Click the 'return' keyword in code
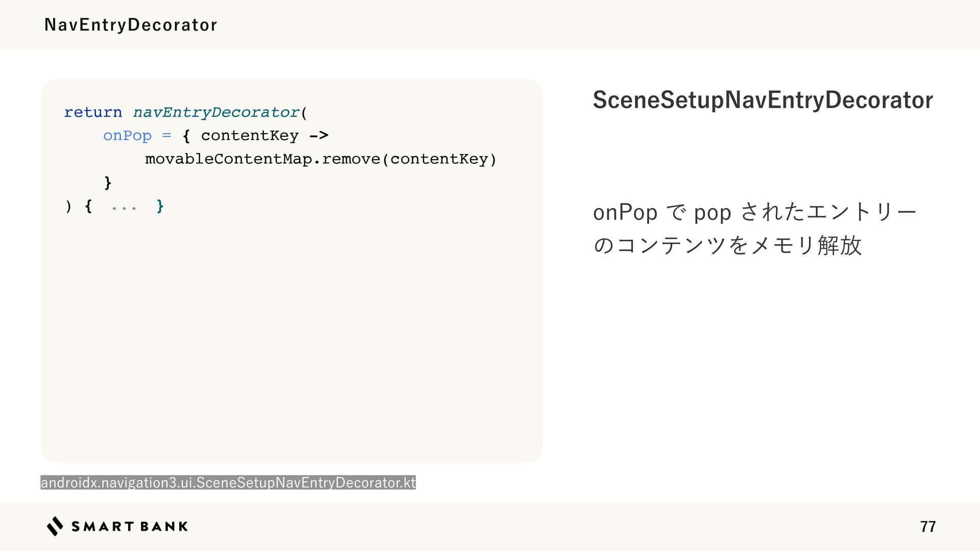Screen dimensions: 980x551 pos(93,112)
